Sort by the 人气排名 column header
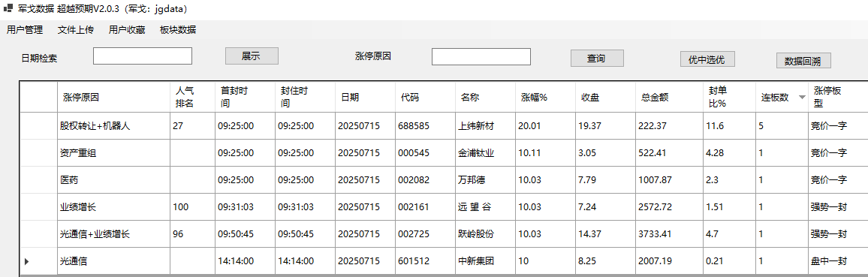Screen dimensions: 868x277 click(x=191, y=97)
